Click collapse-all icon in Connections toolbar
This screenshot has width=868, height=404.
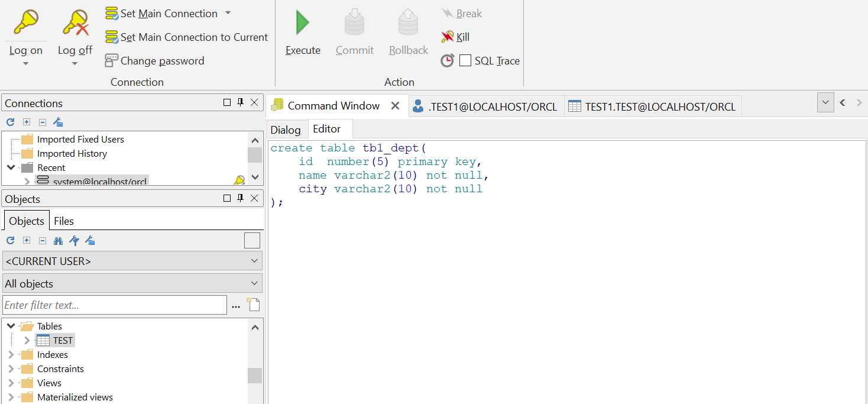43,122
